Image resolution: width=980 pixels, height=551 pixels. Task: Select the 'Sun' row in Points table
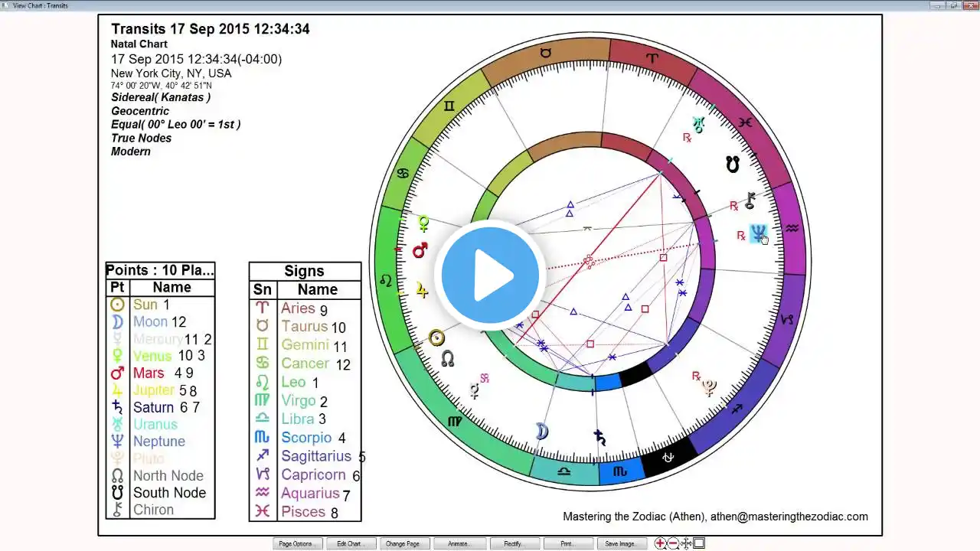[x=160, y=305]
